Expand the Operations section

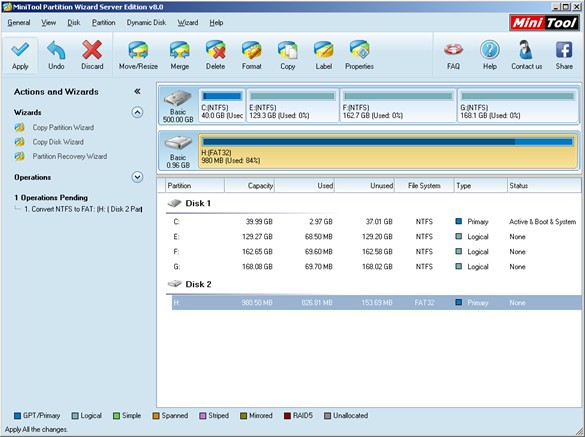[137, 177]
